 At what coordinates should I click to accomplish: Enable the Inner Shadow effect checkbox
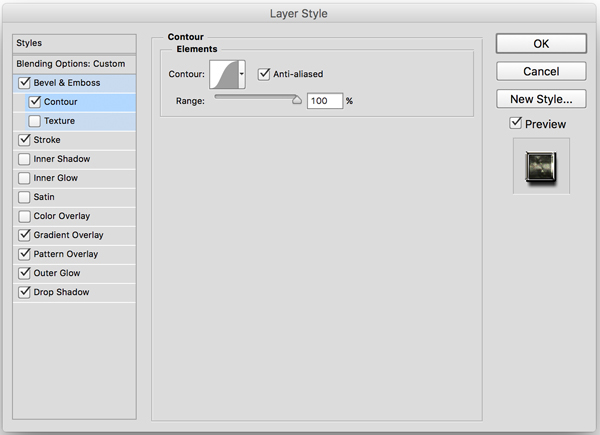[24, 159]
